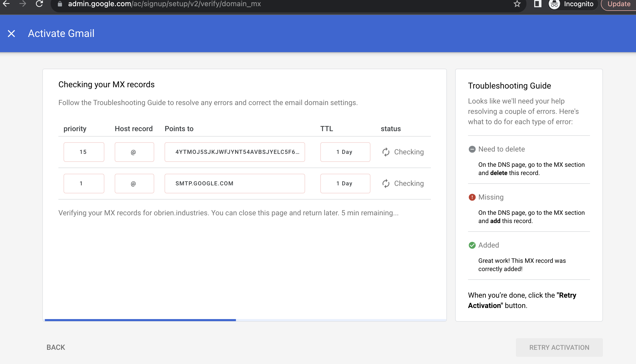Click the Checking refresh icon on the SMTP.GOOGLE.COM row
The image size is (636, 364).
pyautogui.click(x=386, y=183)
